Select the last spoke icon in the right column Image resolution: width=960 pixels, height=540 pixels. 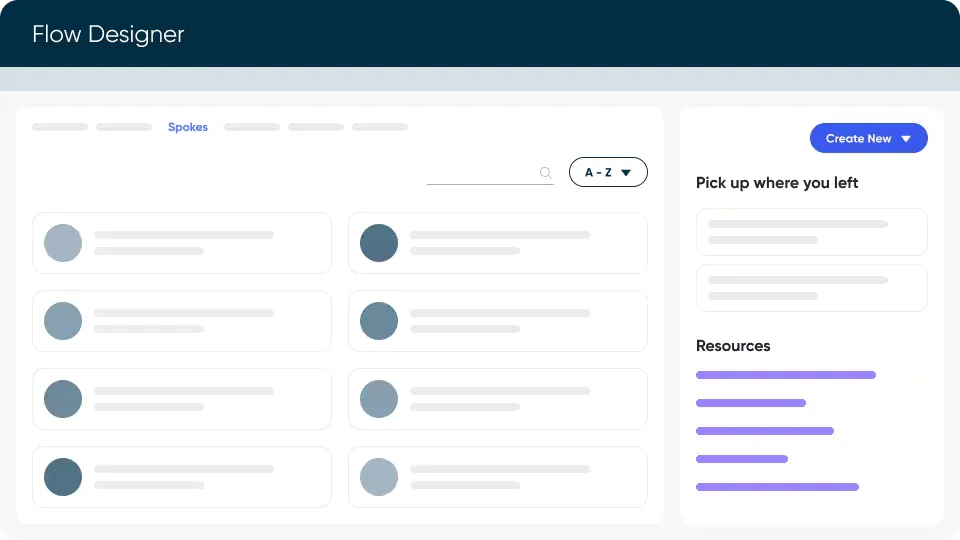pos(379,477)
